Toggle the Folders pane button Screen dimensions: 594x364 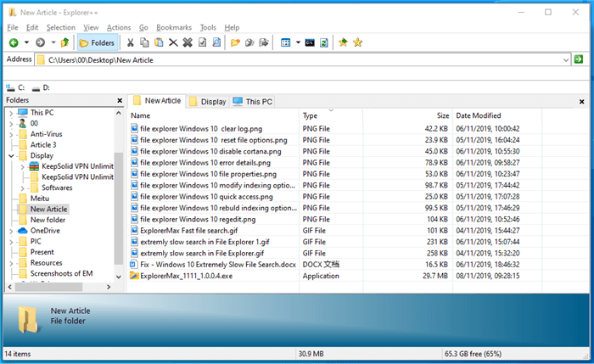point(98,42)
